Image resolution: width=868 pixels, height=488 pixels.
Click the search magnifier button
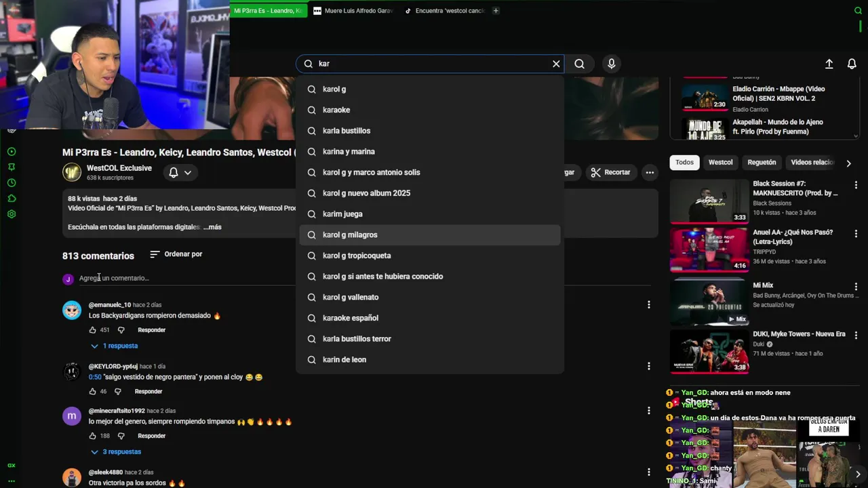579,64
